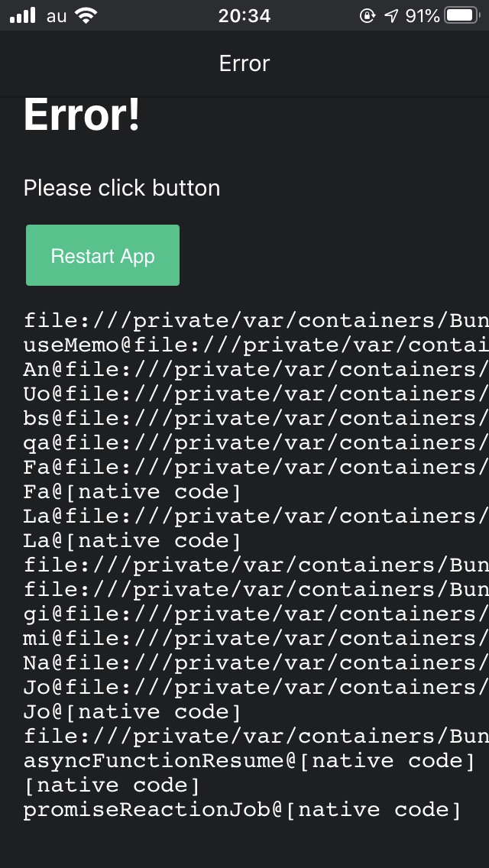Click the clock showing 20:34

244,15
